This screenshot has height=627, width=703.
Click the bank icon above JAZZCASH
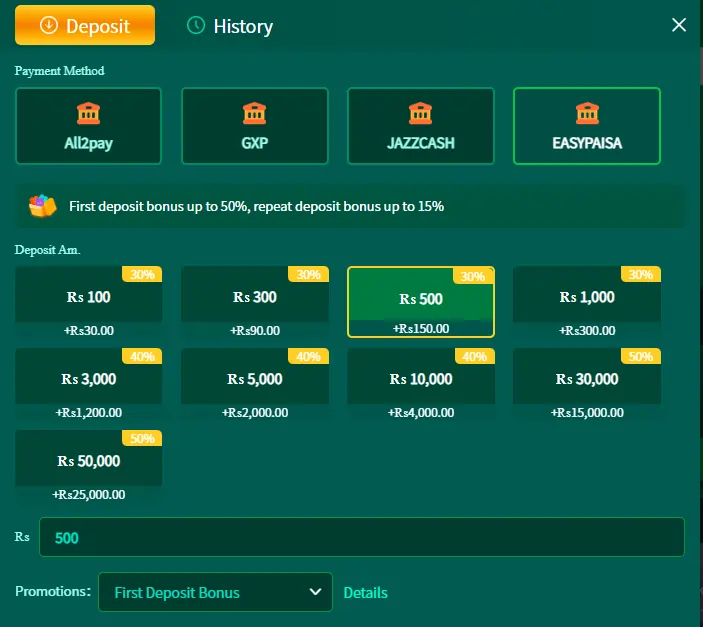[420, 113]
